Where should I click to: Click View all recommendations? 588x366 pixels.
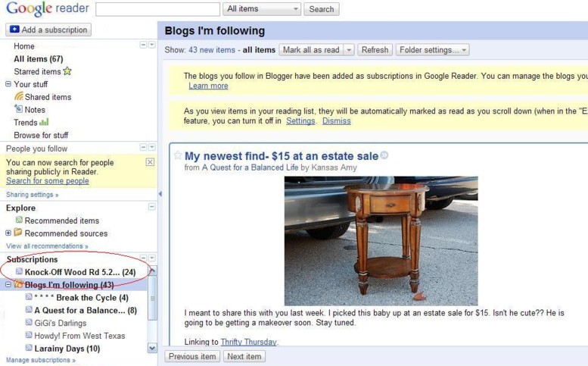coord(47,246)
